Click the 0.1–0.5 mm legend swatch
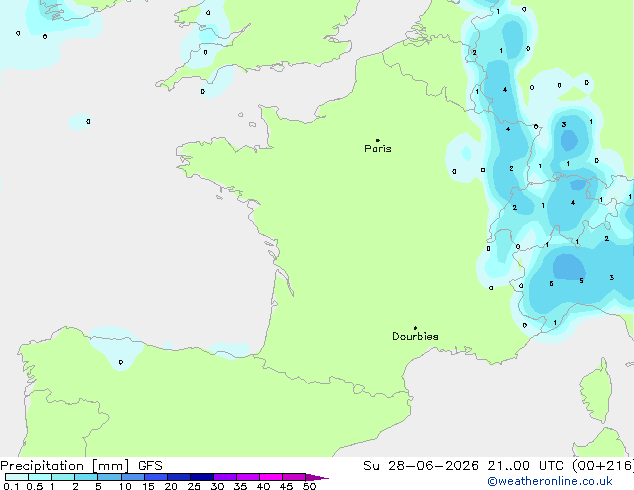 pyautogui.click(x=17, y=477)
